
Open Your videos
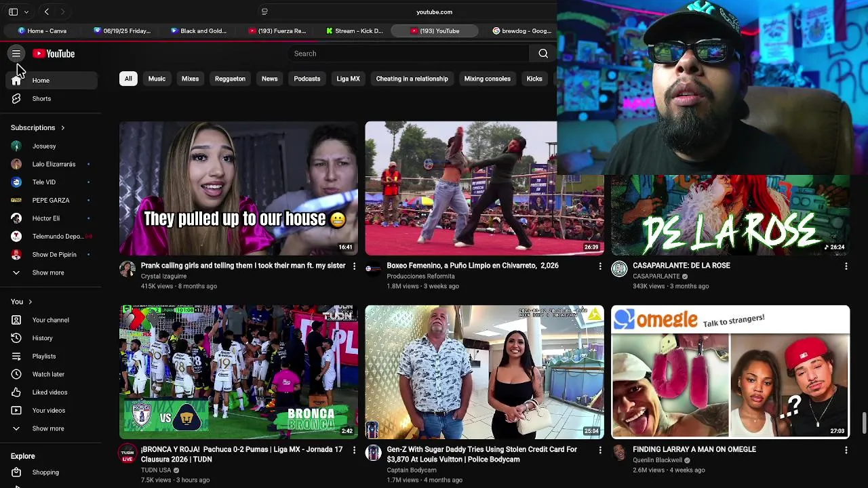pos(52,411)
